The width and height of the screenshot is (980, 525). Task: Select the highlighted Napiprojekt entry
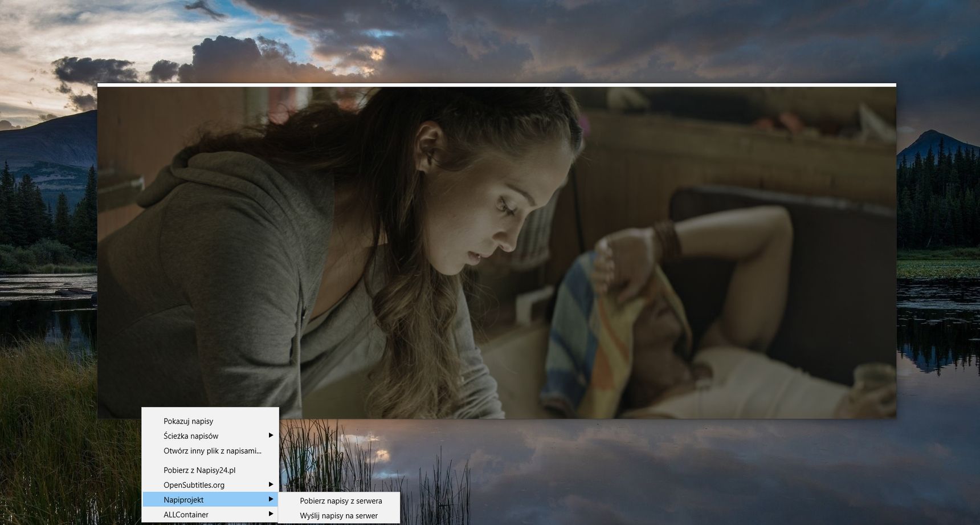(x=210, y=500)
